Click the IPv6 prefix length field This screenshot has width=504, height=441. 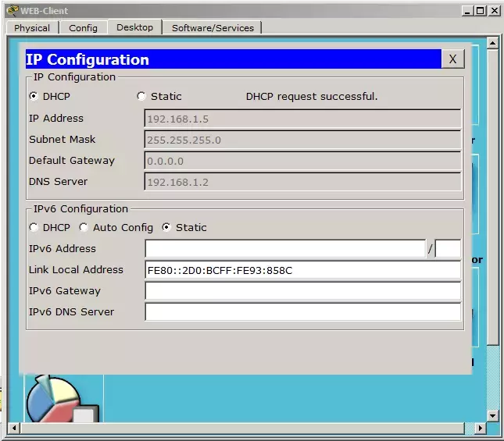(448, 249)
